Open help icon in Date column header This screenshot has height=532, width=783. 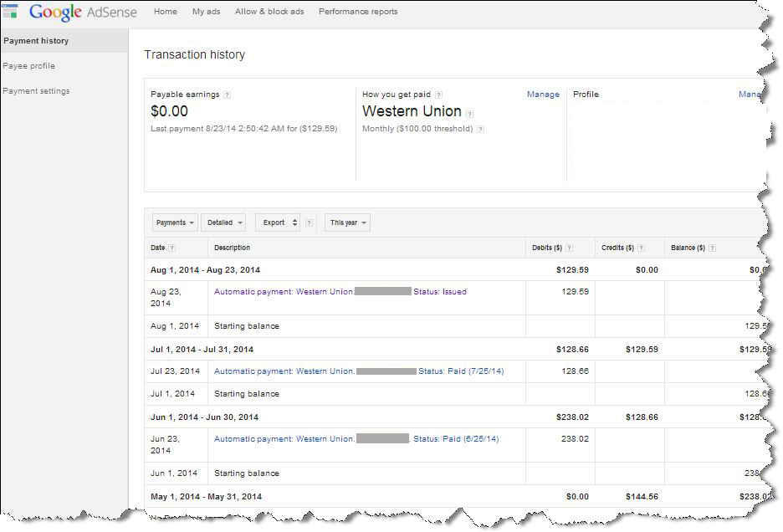click(x=171, y=248)
